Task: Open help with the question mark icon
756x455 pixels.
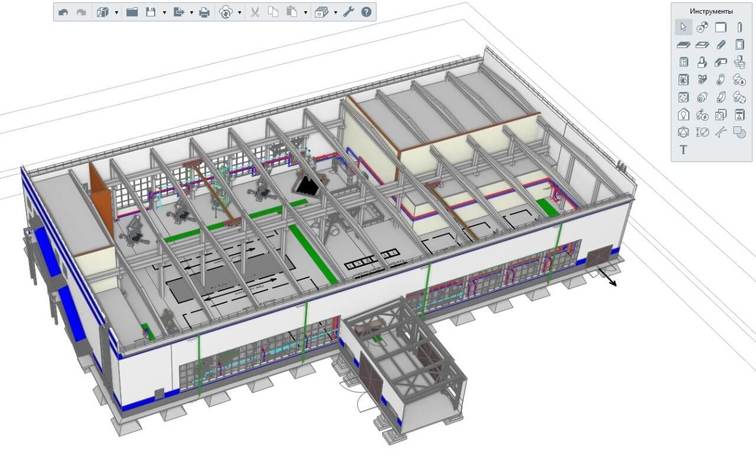Action: point(366,13)
